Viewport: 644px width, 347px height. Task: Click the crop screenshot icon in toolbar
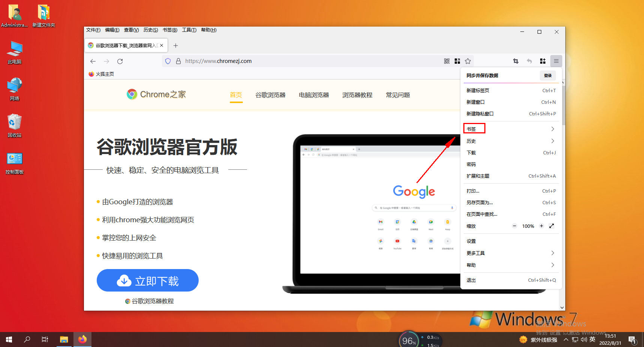click(516, 61)
